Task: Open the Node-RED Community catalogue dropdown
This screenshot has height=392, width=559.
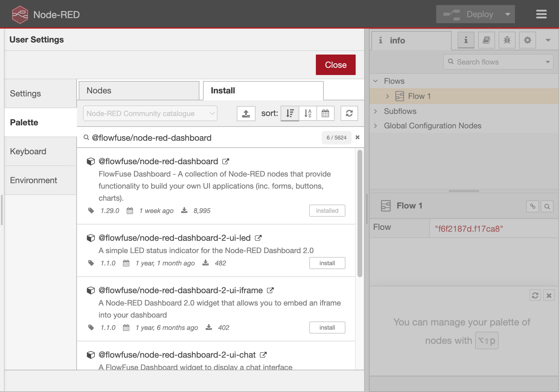Action: [x=150, y=114]
